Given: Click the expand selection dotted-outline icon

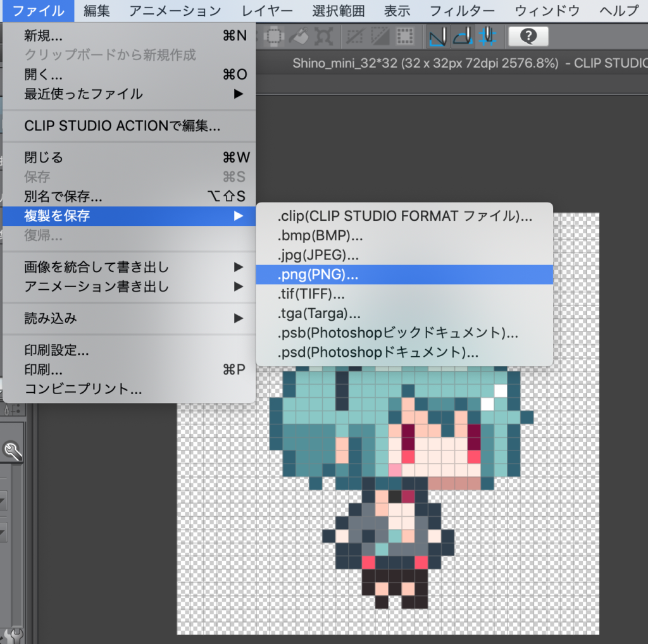Looking at the screenshot, I should click(273, 37).
